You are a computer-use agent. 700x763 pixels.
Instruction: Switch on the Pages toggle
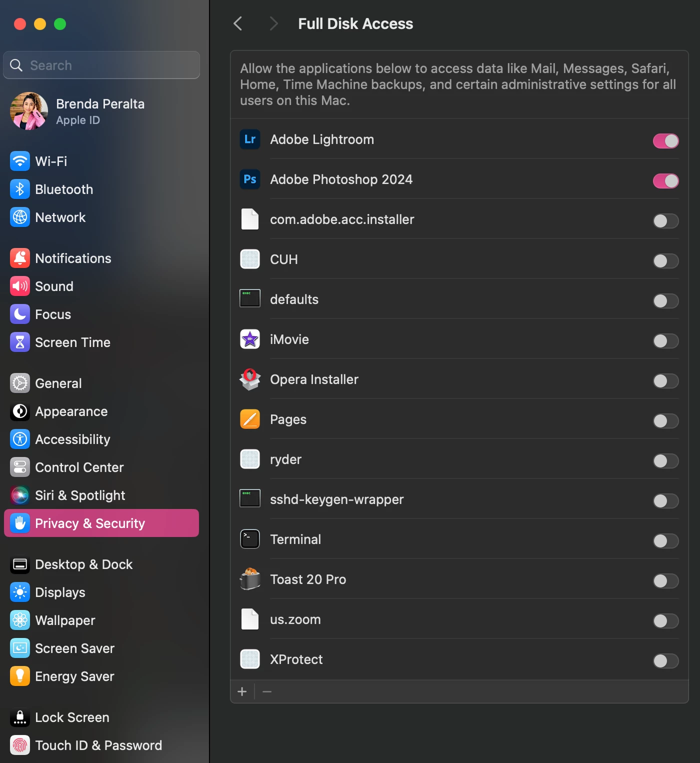[665, 421]
